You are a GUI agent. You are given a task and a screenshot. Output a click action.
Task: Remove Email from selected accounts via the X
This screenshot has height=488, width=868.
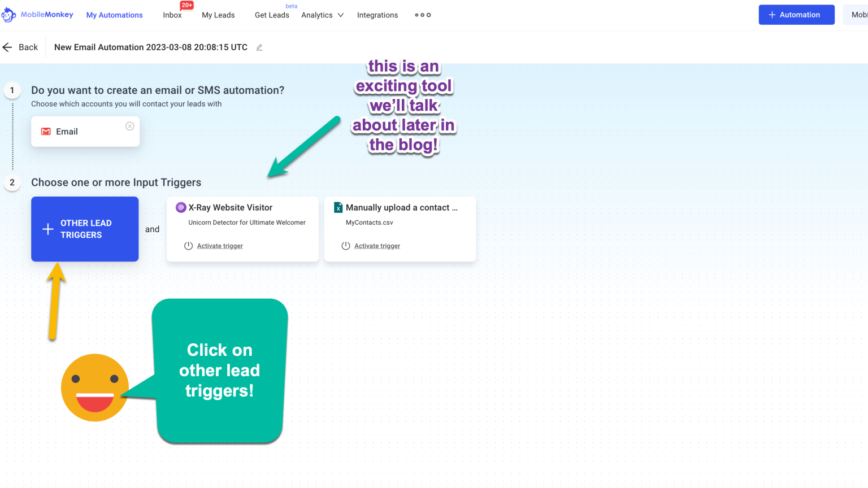pos(129,125)
